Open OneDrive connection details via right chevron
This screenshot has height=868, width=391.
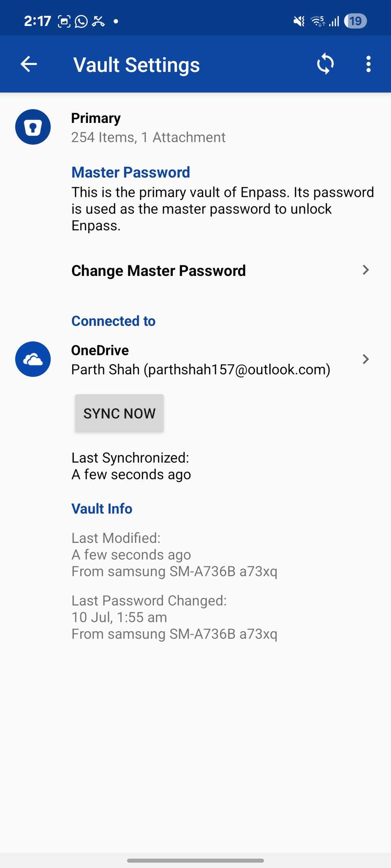(x=366, y=359)
